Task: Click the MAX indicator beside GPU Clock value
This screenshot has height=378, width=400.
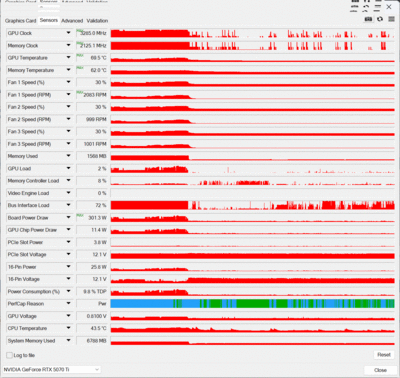Action: (x=79, y=30)
